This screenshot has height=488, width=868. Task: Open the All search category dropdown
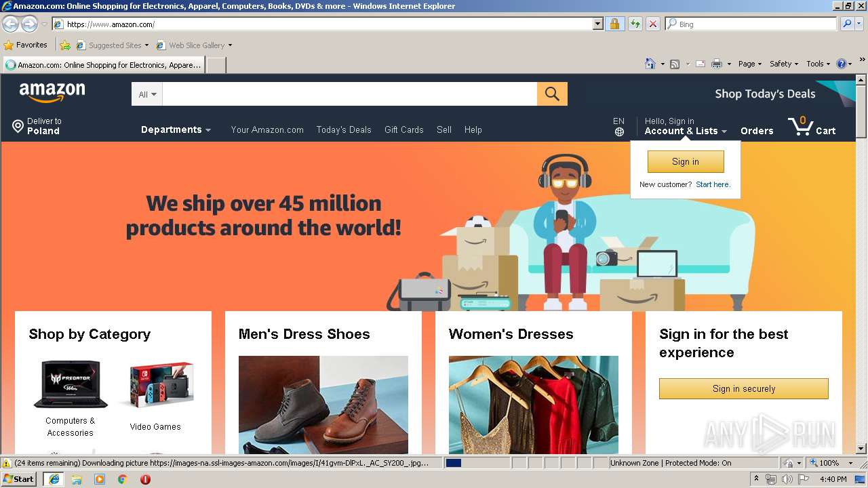pyautogui.click(x=147, y=94)
